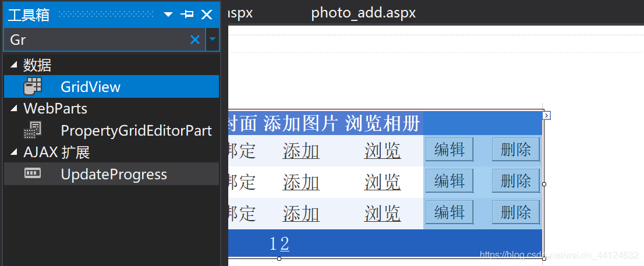Click the 数据 category label
This screenshot has width=644, height=266.
click(37, 65)
